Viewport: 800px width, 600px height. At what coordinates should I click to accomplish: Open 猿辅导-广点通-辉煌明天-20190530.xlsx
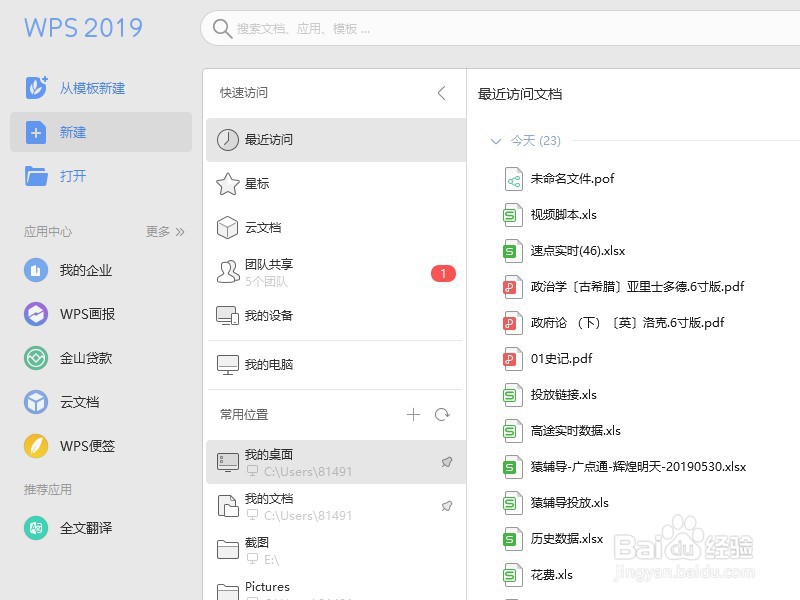point(625,467)
